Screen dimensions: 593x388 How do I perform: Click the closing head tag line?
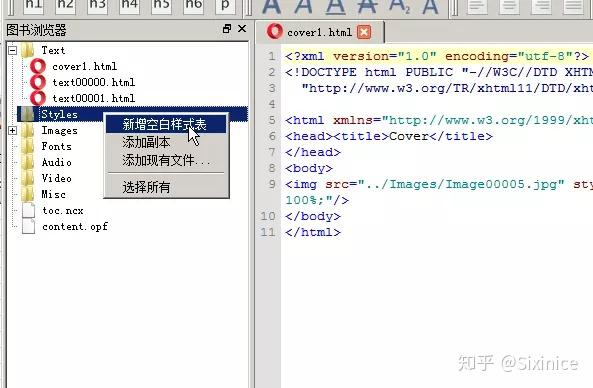[x=313, y=152]
